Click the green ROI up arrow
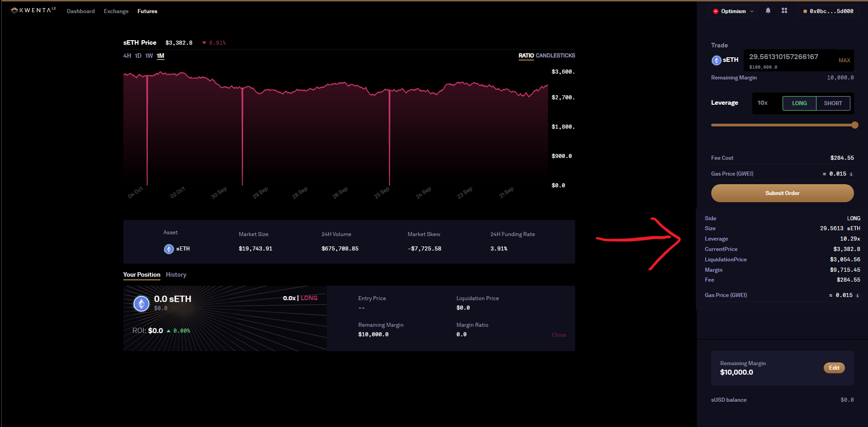Image resolution: width=868 pixels, height=427 pixels. coord(169,331)
